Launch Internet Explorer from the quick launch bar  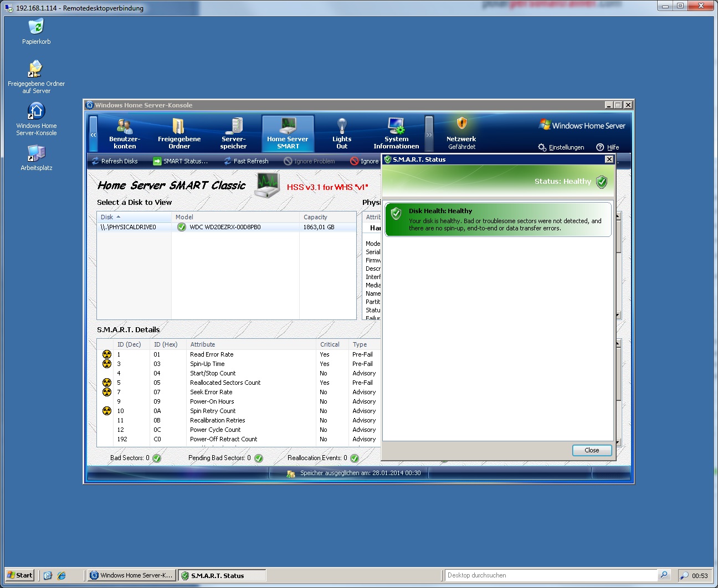coord(61,575)
